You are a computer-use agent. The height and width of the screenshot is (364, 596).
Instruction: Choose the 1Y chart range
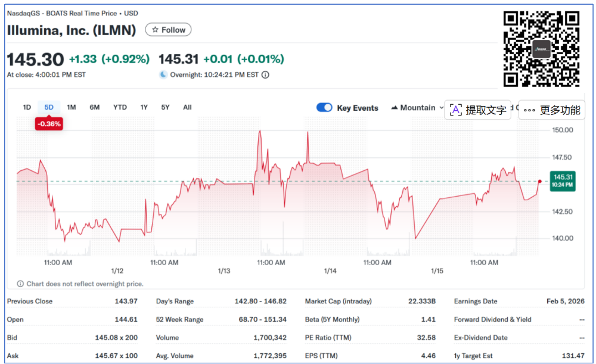[x=144, y=107]
